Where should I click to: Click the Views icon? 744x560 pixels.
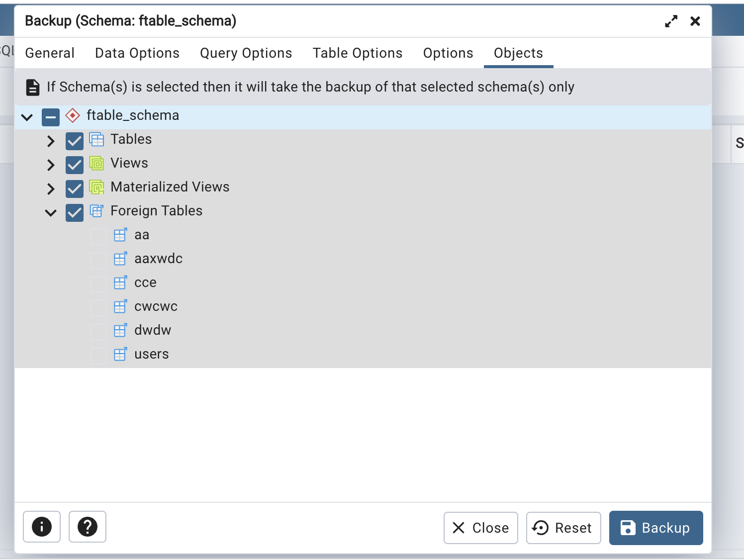click(97, 163)
